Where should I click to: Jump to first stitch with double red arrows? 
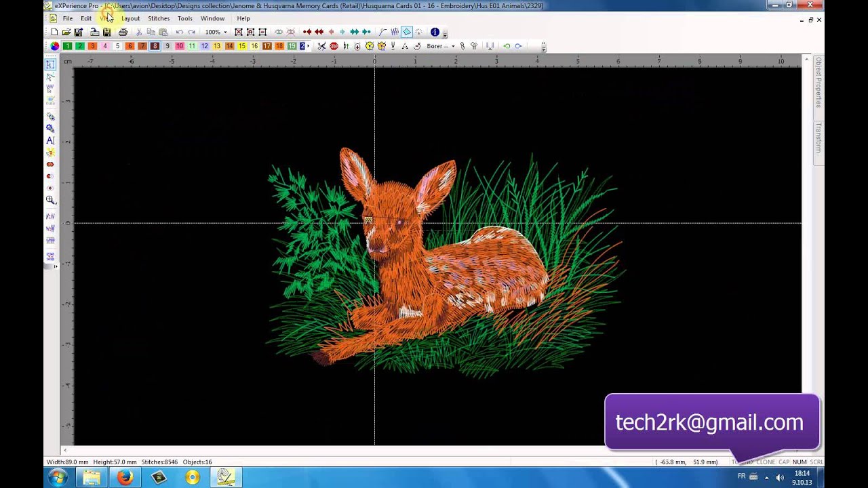tap(319, 32)
